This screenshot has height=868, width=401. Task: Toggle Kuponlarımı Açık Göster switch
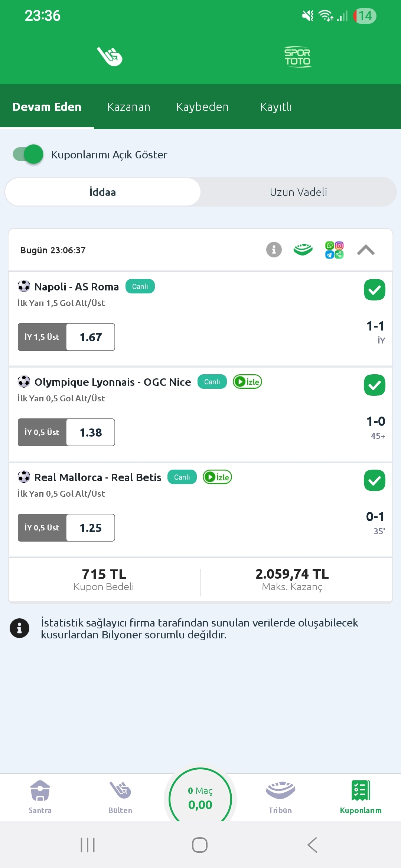point(28,154)
